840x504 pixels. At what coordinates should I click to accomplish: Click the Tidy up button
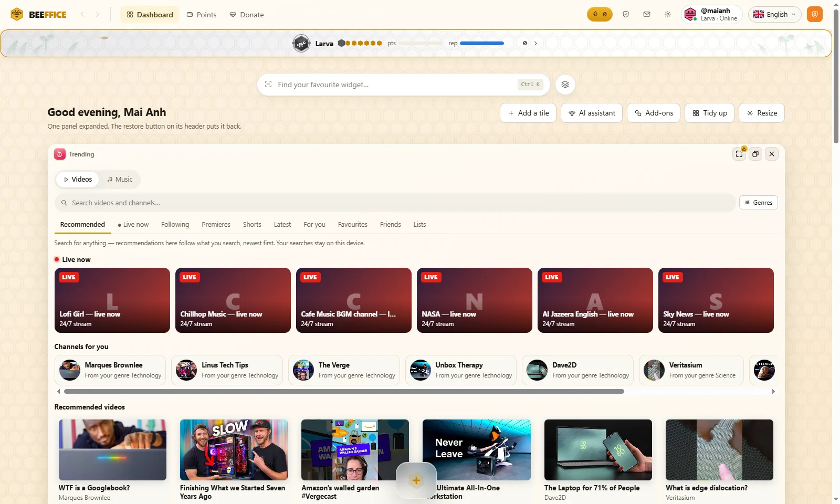point(709,113)
